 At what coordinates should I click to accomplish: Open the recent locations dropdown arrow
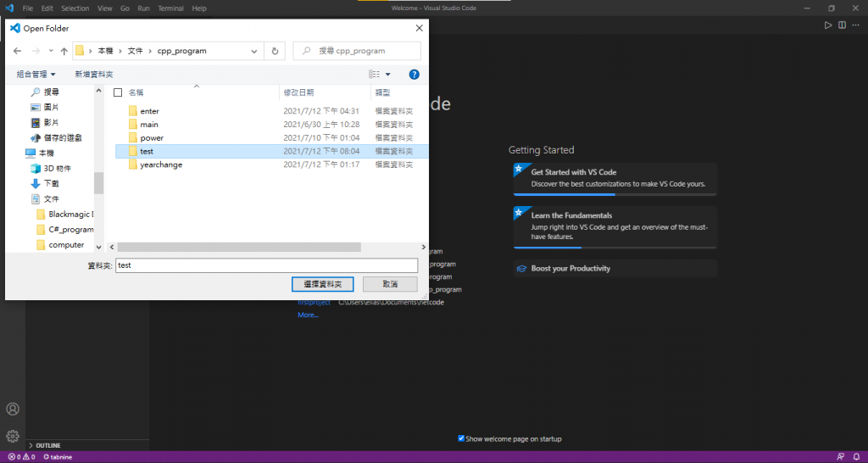(x=51, y=51)
